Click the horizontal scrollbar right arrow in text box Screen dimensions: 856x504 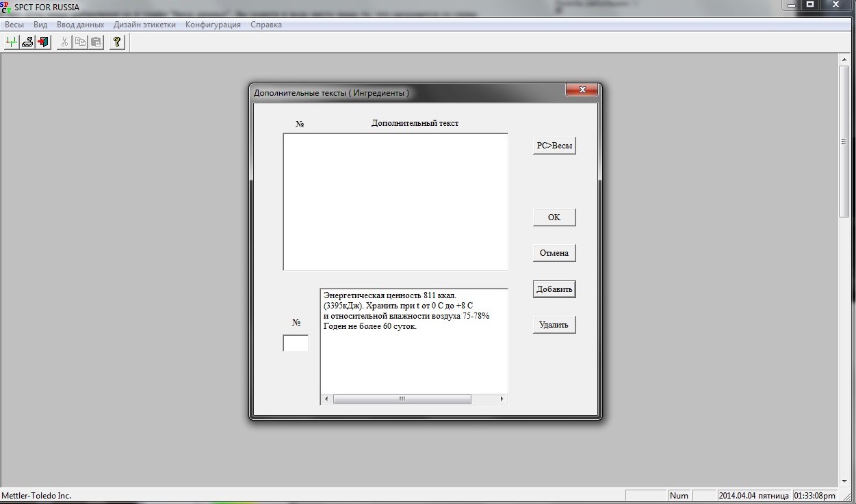(x=502, y=399)
